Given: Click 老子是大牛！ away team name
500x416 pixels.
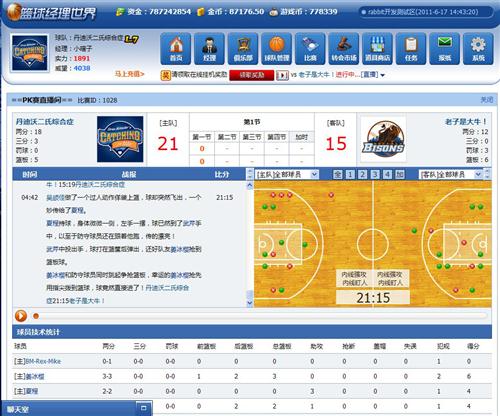Looking at the screenshot, I should 466,122.
